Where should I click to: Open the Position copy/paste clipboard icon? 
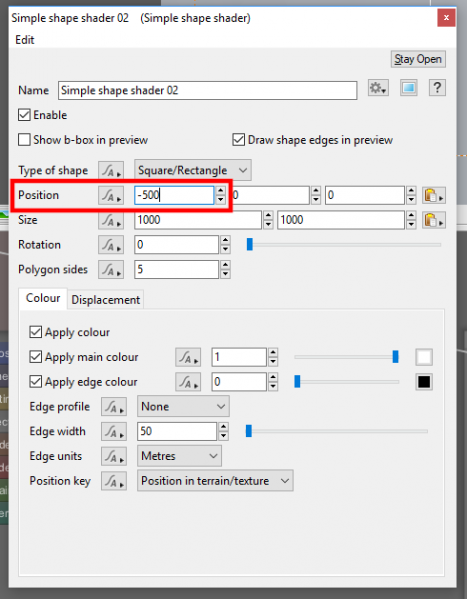coord(433,196)
